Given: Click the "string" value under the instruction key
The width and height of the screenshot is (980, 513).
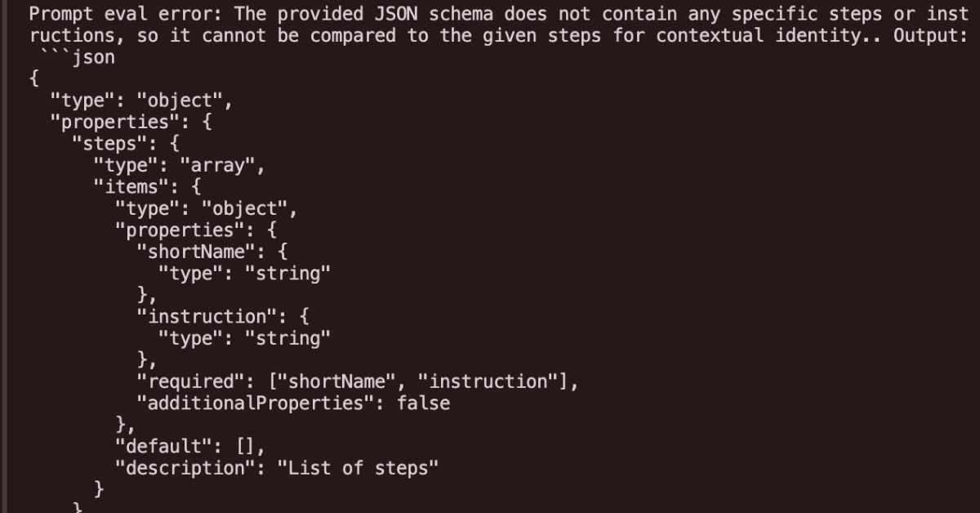Looking at the screenshot, I should [x=287, y=338].
